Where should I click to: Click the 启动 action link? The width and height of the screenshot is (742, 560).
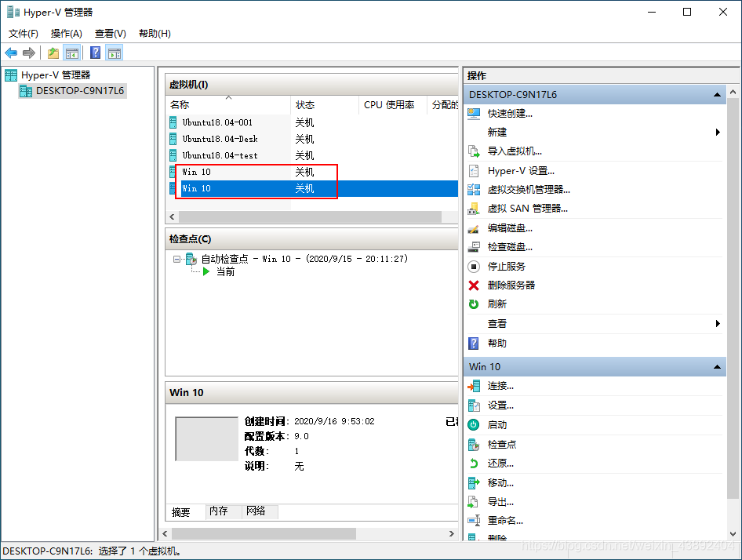[x=496, y=425]
